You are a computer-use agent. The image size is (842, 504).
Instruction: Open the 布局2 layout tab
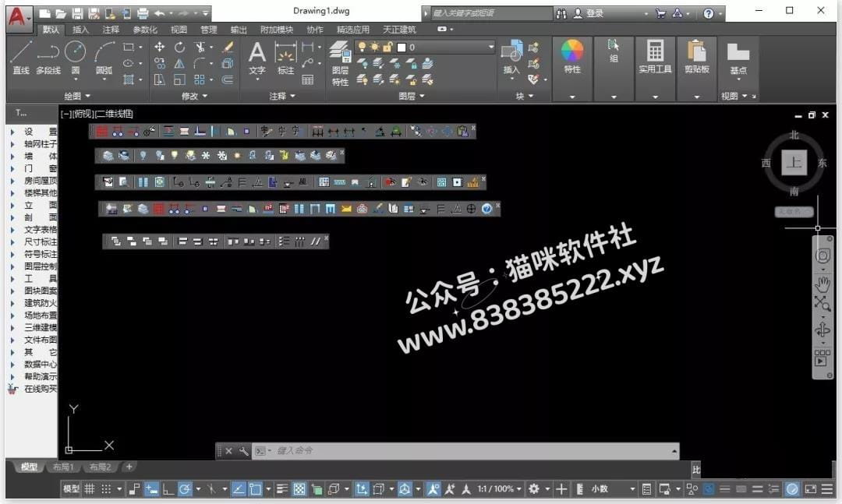coord(100,467)
